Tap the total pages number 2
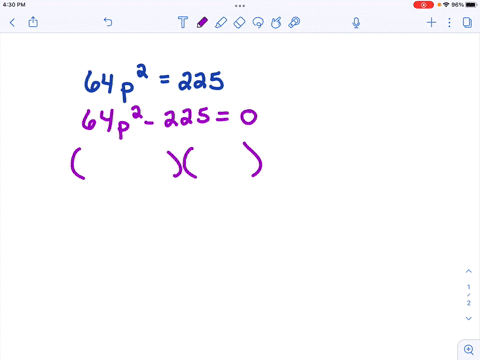 pos(469,303)
